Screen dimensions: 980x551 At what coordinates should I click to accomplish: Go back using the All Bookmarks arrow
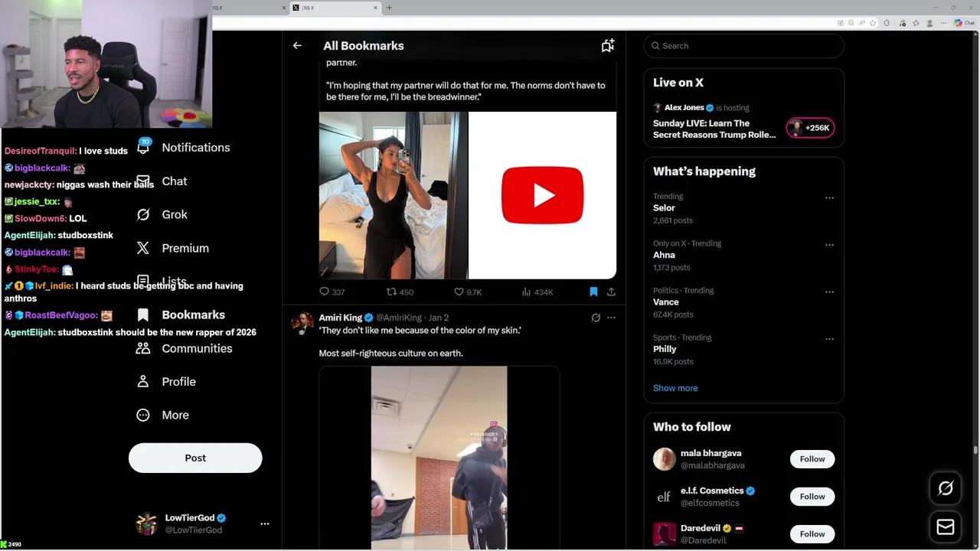[297, 46]
